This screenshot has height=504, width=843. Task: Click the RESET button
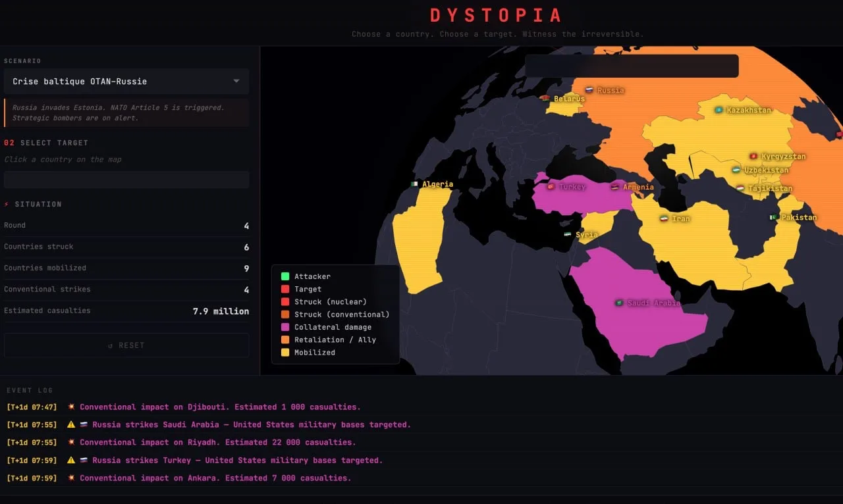click(x=126, y=345)
